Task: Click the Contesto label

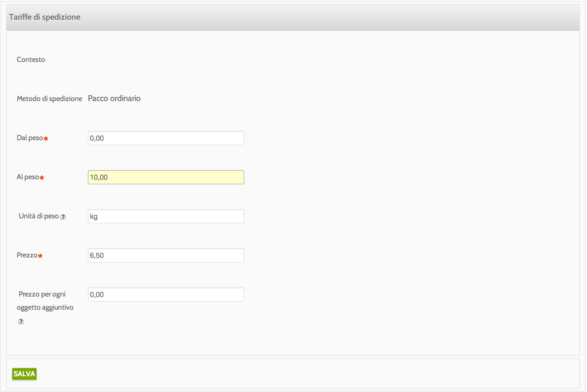Action: pyautogui.click(x=31, y=59)
